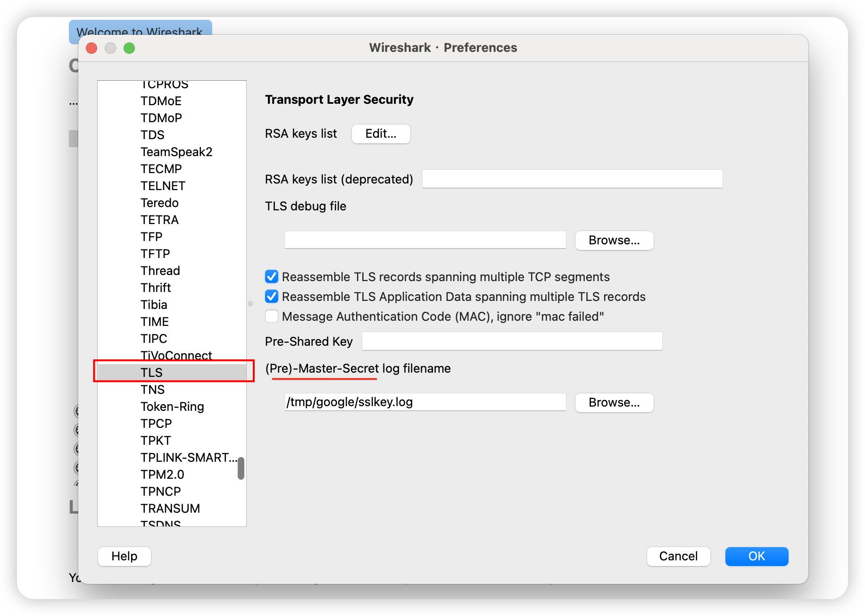The image size is (865, 616).
Task: Select TPKT protocol entry
Action: (172, 441)
